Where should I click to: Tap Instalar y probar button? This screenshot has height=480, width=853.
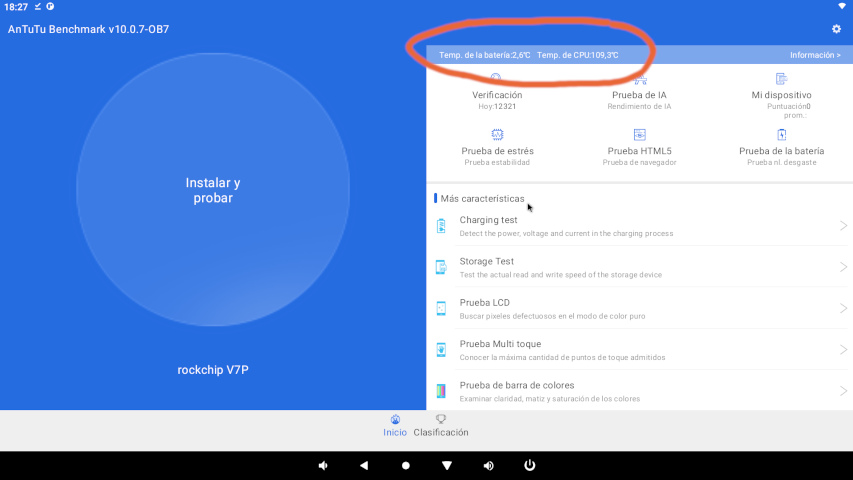pyautogui.click(x=213, y=190)
